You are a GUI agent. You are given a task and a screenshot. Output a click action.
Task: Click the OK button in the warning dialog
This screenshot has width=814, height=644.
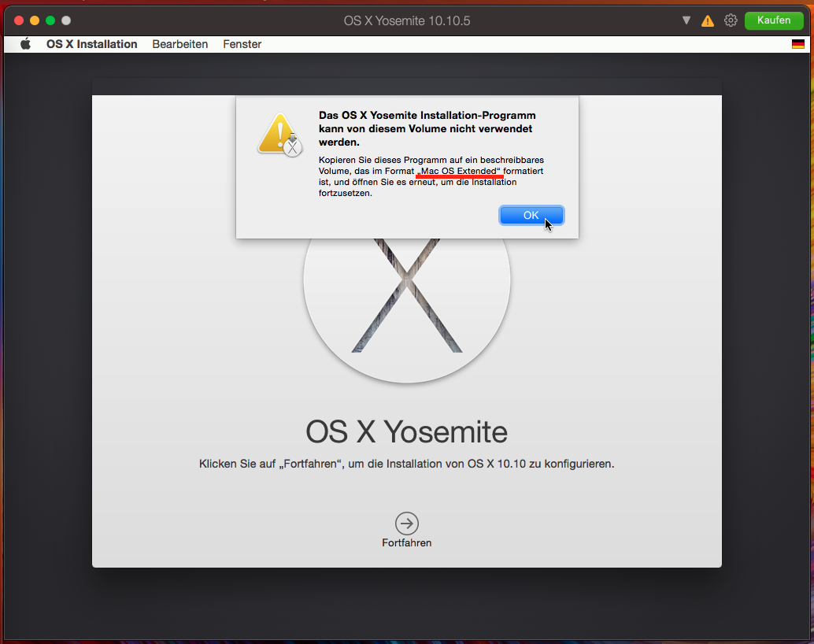(531, 216)
